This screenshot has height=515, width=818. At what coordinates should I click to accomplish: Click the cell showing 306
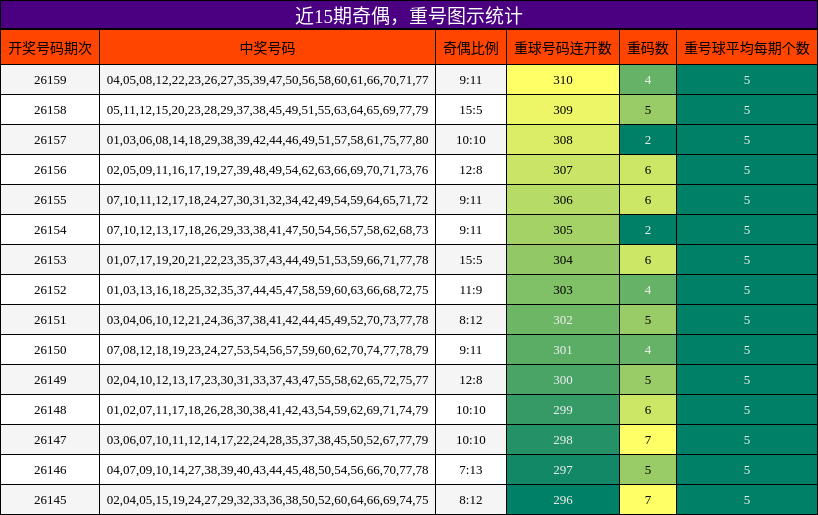[563, 200]
